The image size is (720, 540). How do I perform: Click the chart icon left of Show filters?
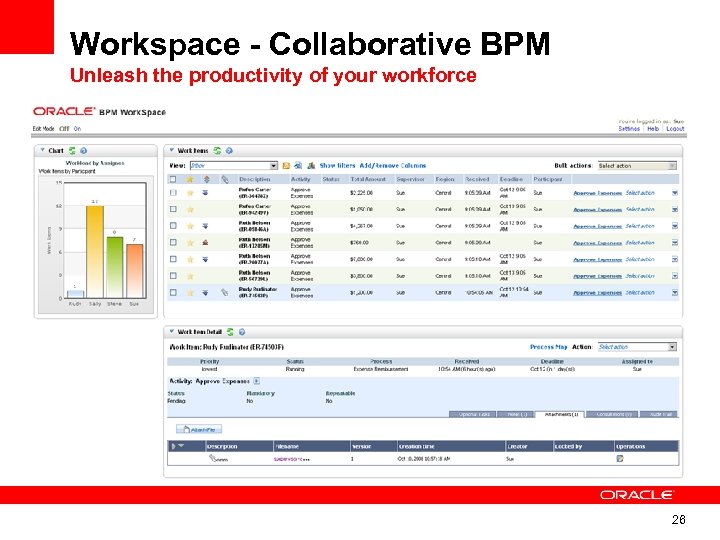click(311, 166)
